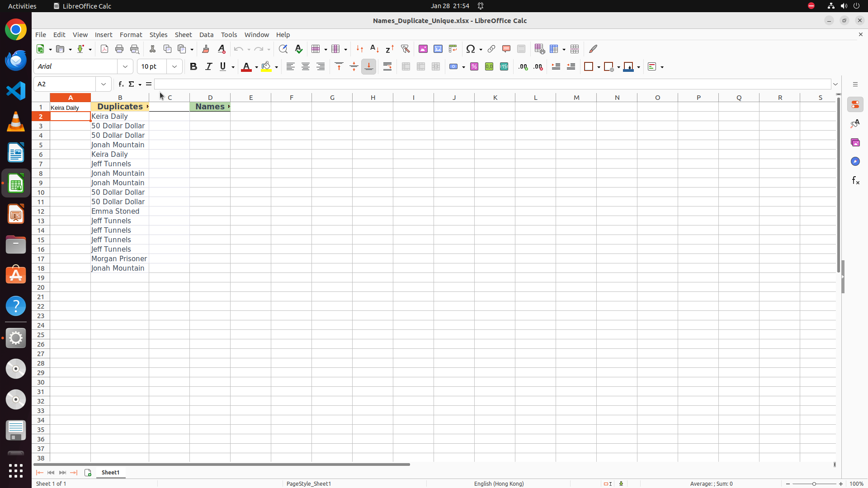Image resolution: width=868 pixels, height=488 pixels.
Task: Adjust the zoom slider
Action: pos(814,484)
